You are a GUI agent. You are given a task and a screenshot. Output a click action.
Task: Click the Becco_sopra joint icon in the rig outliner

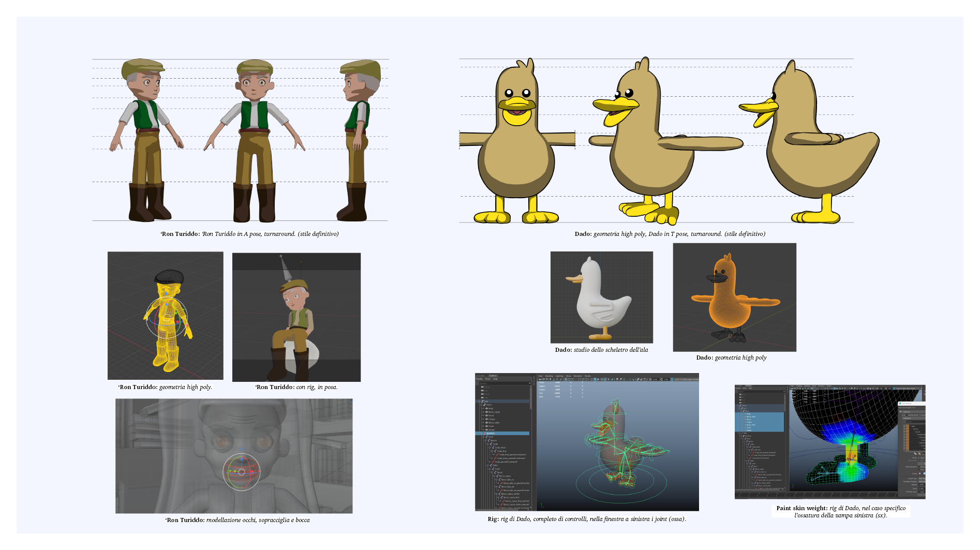[499, 476]
